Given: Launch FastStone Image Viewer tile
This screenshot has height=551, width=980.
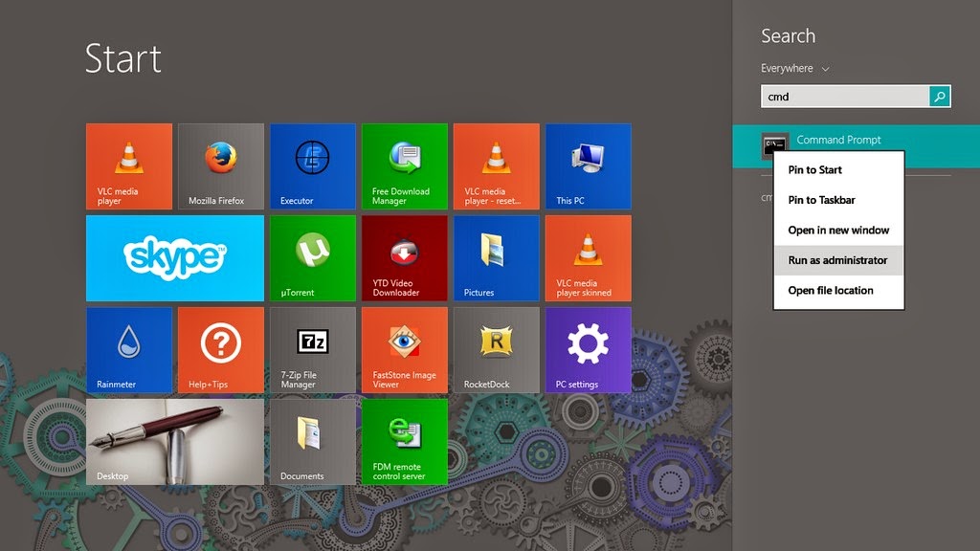Looking at the screenshot, I should 405,350.
